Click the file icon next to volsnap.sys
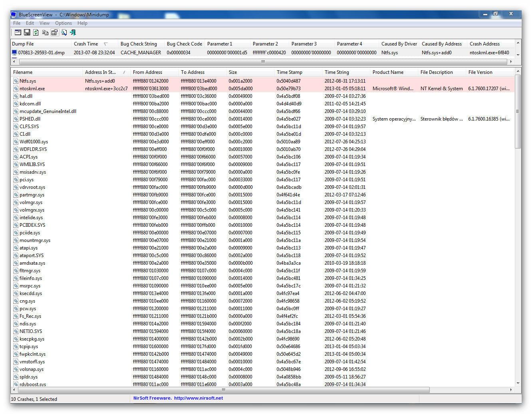Screen dimensions: 532x414 [x=16, y=369]
